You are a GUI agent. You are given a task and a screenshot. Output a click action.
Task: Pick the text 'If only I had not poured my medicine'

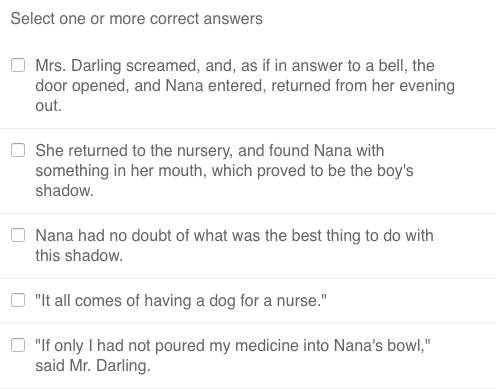233,355
